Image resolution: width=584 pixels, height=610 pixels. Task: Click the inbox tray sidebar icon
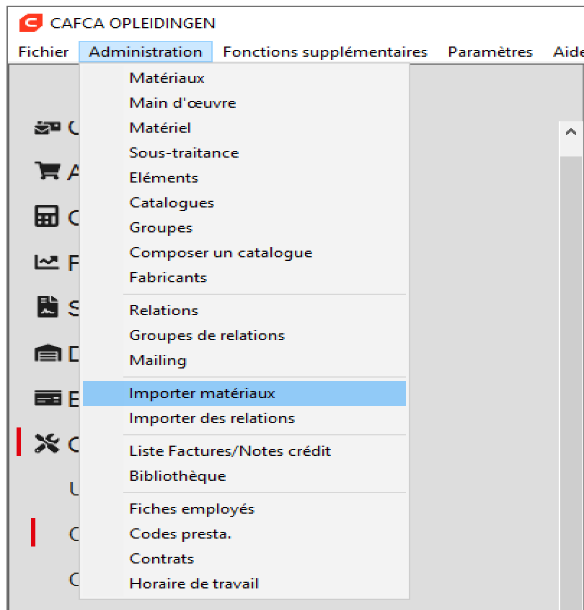pyautogui.click(x=47, y=127)
